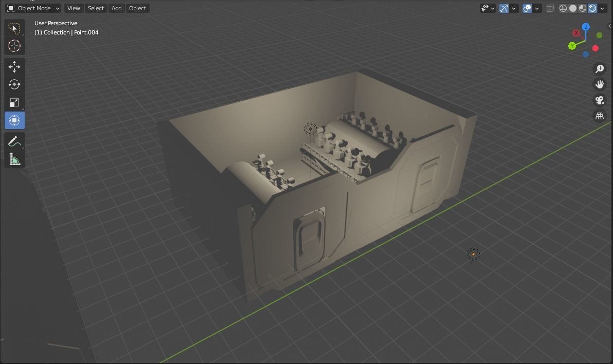Screen dimensions: 613x364
Task: Select the front door panel on the model
Action: pos(309,239)
